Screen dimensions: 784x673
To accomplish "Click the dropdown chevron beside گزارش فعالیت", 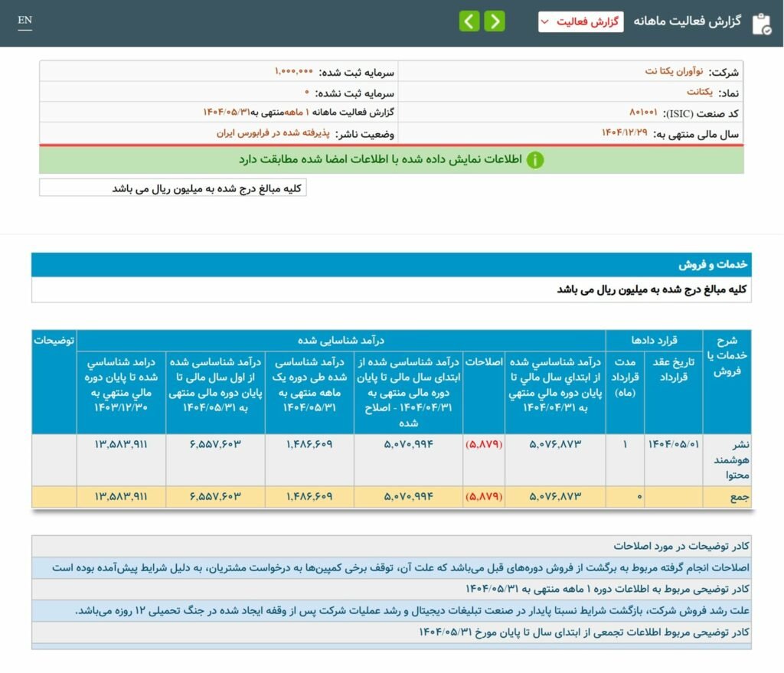I will point(545,22).
